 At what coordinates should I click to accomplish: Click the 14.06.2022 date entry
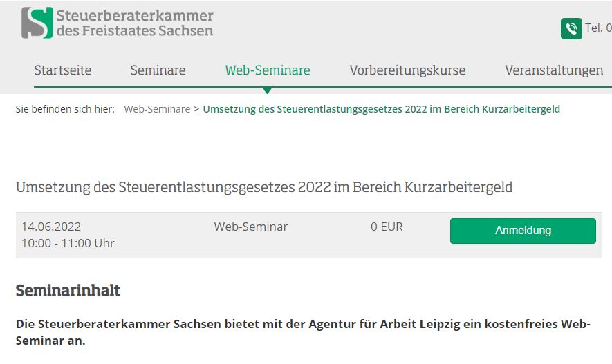click(x=51, y=227)
